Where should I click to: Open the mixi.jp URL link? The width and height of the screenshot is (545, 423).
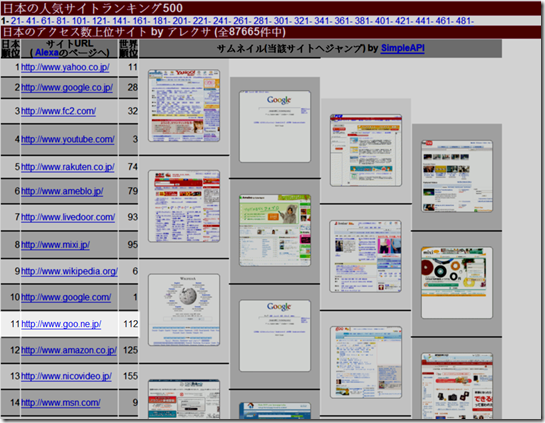click(x=56, y=245)
